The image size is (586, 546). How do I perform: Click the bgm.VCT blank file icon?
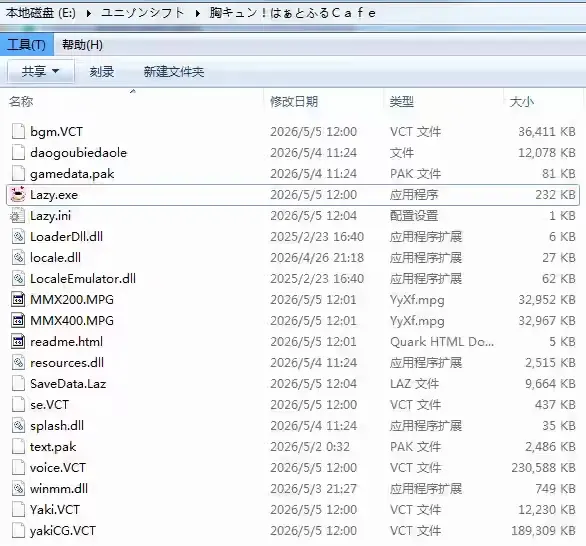point(18,132)
